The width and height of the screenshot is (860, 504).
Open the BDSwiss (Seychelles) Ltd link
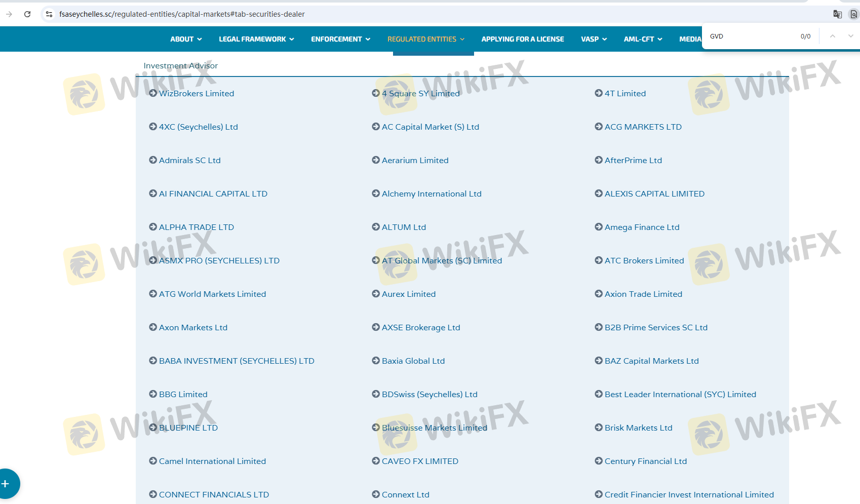[429, 394]
